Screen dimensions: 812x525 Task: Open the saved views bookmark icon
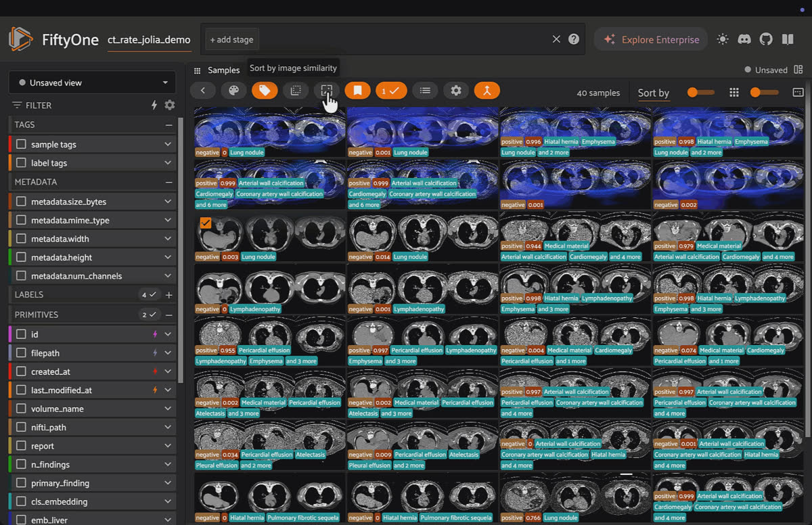pos(357,91)
